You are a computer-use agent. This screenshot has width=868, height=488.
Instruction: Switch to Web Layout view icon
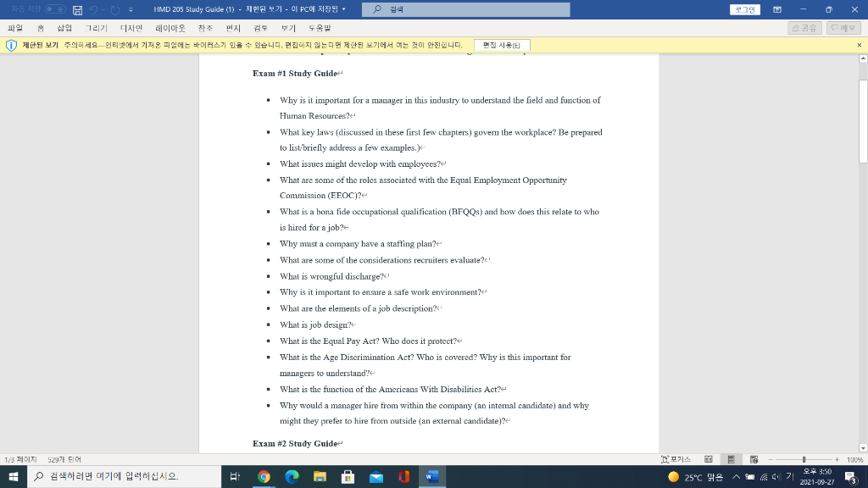point(752,457)
